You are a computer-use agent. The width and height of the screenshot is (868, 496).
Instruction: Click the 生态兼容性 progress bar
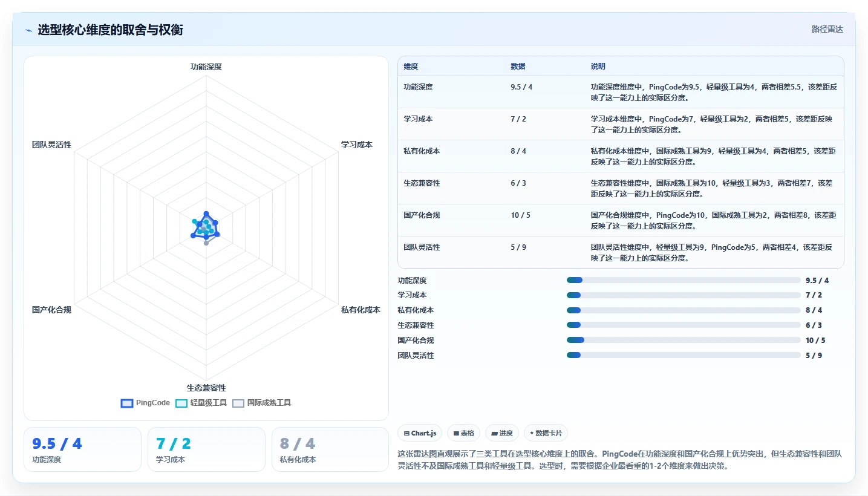[684, 325]
